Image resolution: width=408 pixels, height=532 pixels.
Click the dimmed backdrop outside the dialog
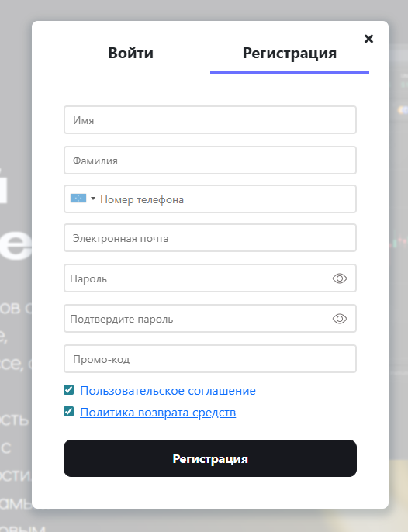[16, 102]
